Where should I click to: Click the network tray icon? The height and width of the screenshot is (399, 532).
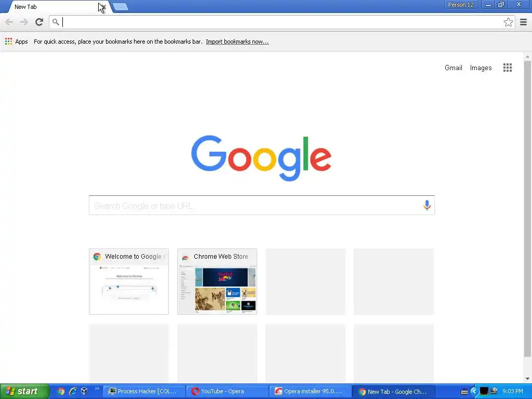tap(494, 391)
